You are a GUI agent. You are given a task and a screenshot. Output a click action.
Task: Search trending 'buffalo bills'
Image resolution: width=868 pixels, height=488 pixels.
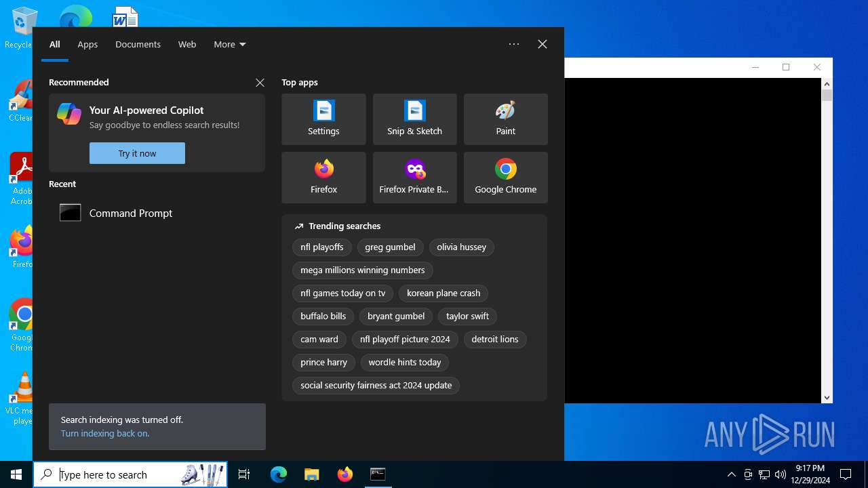pyautogui.click(x=323, y=317)
